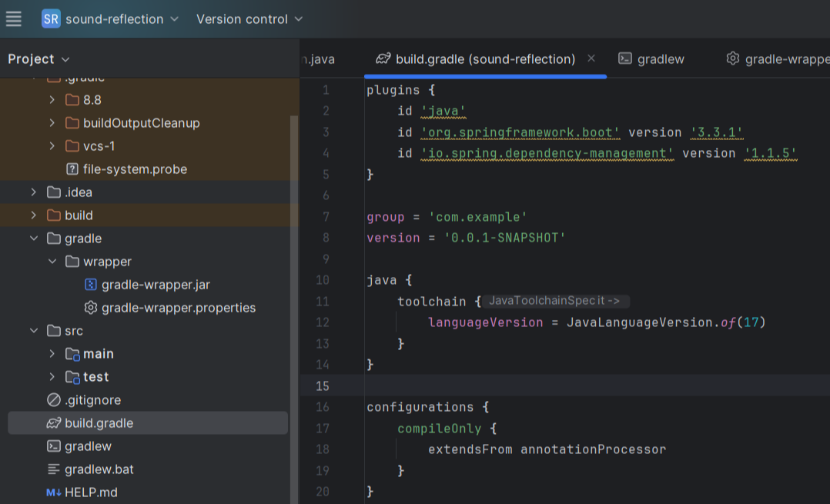Click the '0.0.1-SNAPSHOT' version string
Viewport: 830px width, 504px height.
click(505, 238)
